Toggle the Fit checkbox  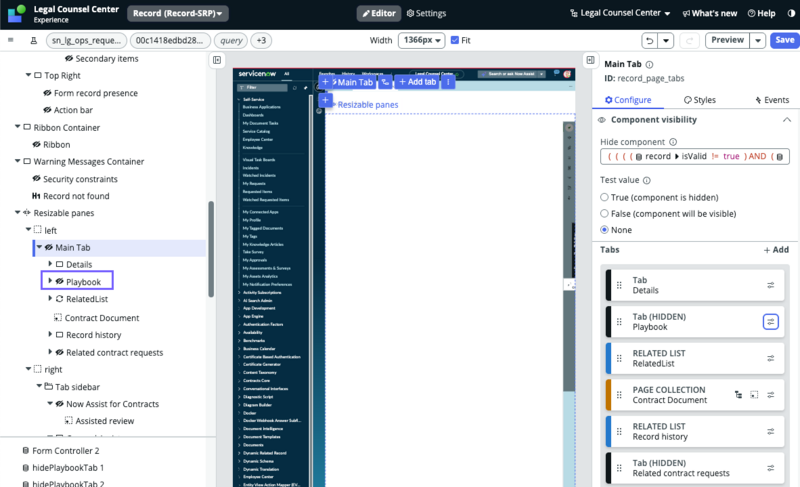455,40
